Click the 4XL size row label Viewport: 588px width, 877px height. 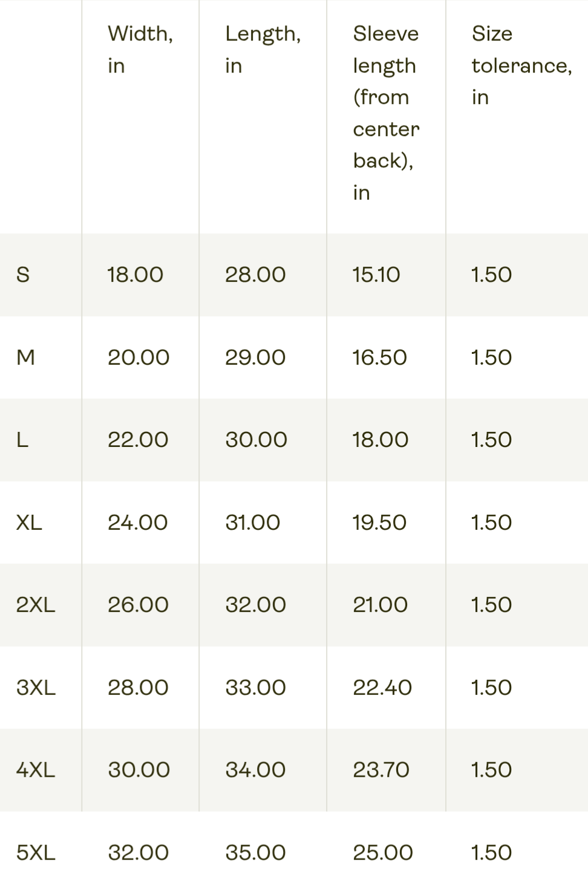(36, 770)
